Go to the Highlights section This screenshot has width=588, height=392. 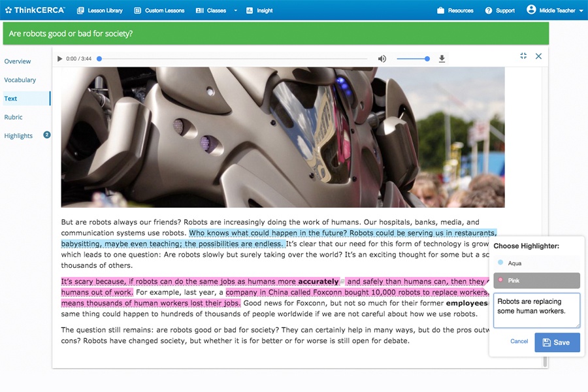pyautogui.click(x=18, y=136)
